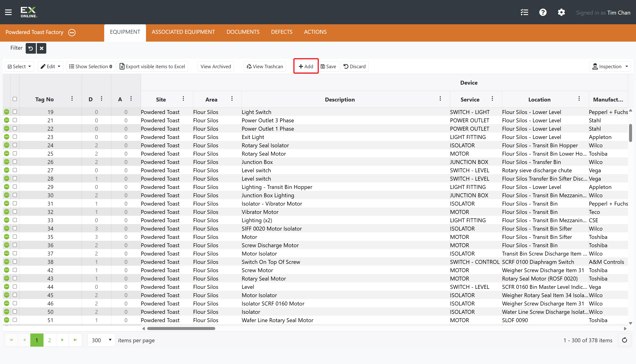The height and width of the screenshot is (364, 636).
Task: Go to page 2
Action: [50, 340]
